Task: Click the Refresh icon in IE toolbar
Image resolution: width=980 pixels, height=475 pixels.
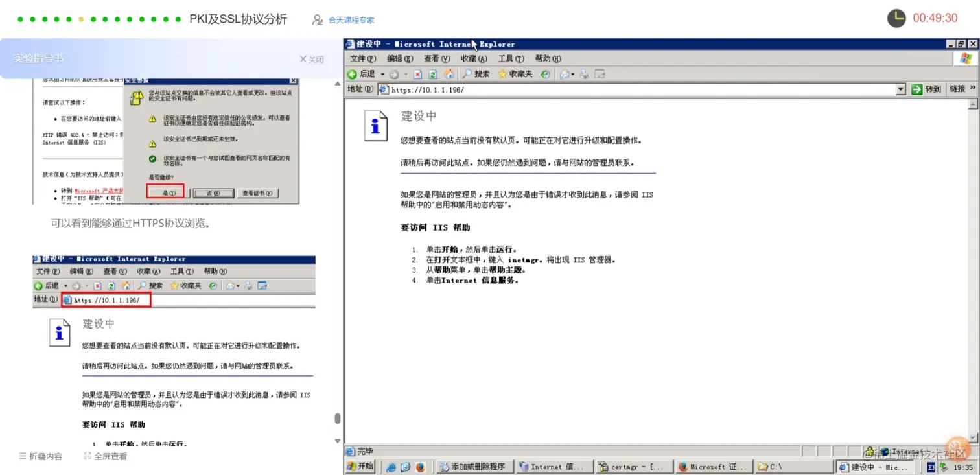Action: click(x=433, y=75)
